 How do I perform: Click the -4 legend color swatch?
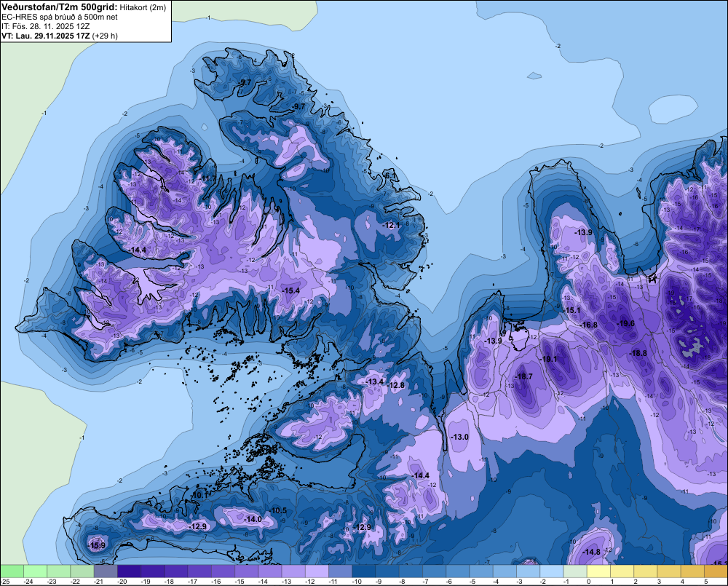point(505,571)
